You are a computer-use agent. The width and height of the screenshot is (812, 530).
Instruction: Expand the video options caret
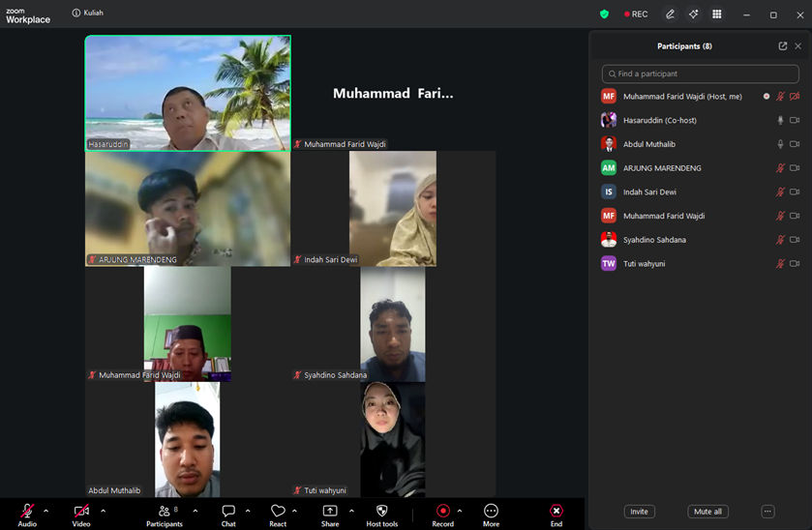tap(103, 511)
